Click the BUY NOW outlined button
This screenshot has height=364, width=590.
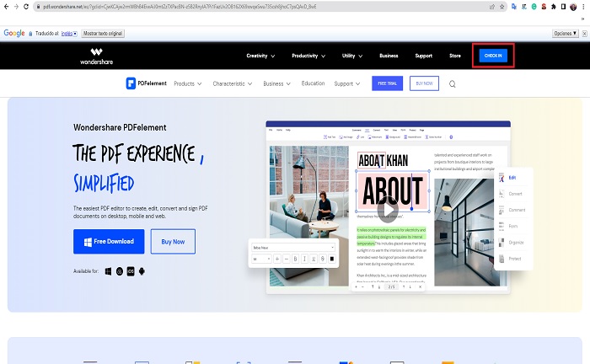pos(424,83)
